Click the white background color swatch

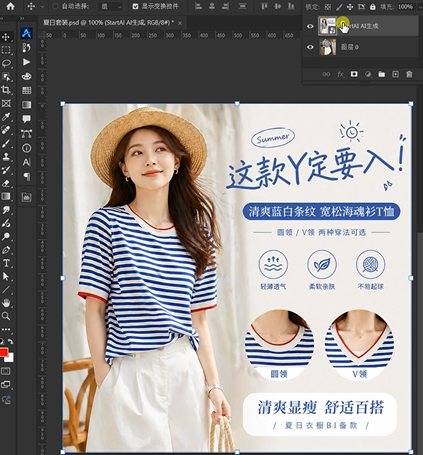pos(10,358)
